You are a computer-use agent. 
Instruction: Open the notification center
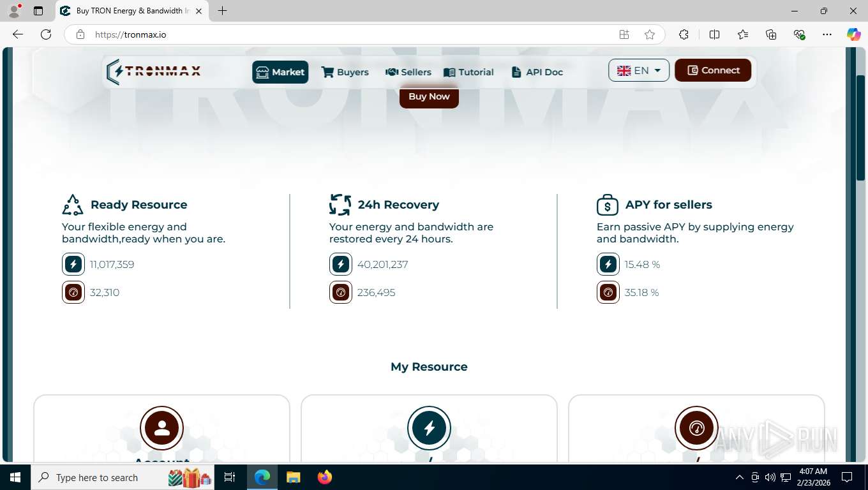tap(847, 477)
